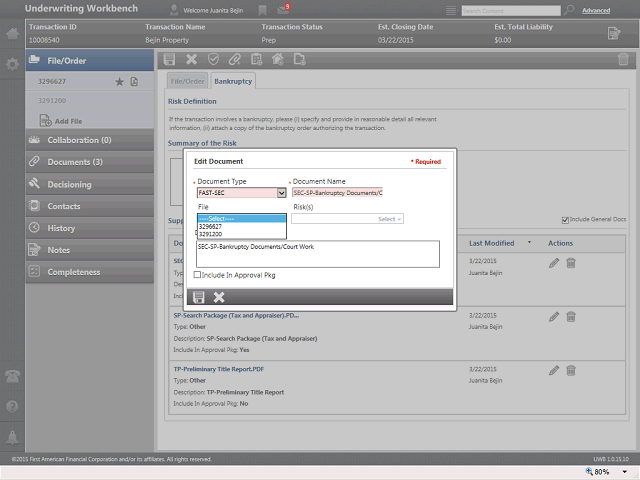Image resolution: width=640 pixels, height=480 pixels.
Task: Click the Document Name input field
Action: tap(338, 193)
